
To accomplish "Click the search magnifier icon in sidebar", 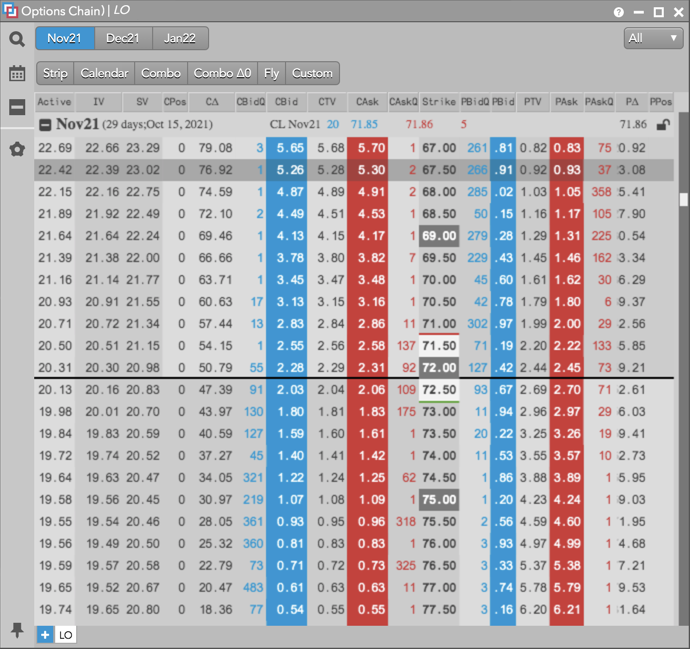I will click(17, 39).
